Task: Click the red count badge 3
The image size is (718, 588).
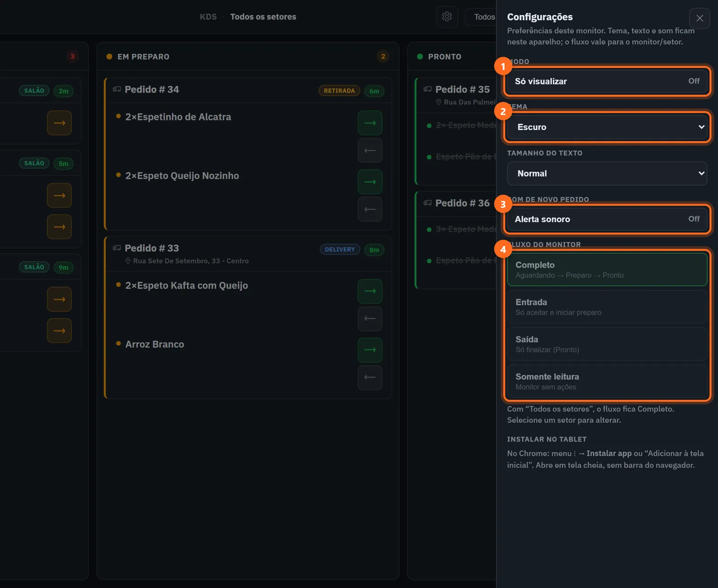Action: click(x=72, y=57)
